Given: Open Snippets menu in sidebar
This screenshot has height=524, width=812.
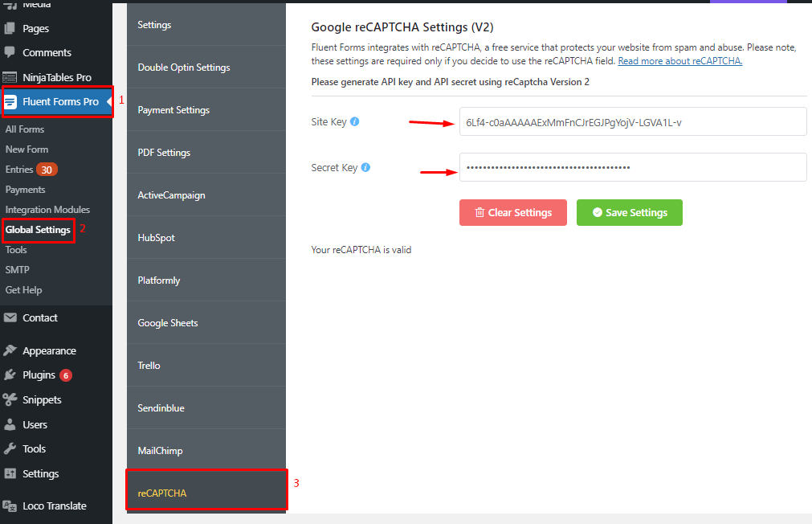Looking at the screenshot, I should click(x=42, y=399).
